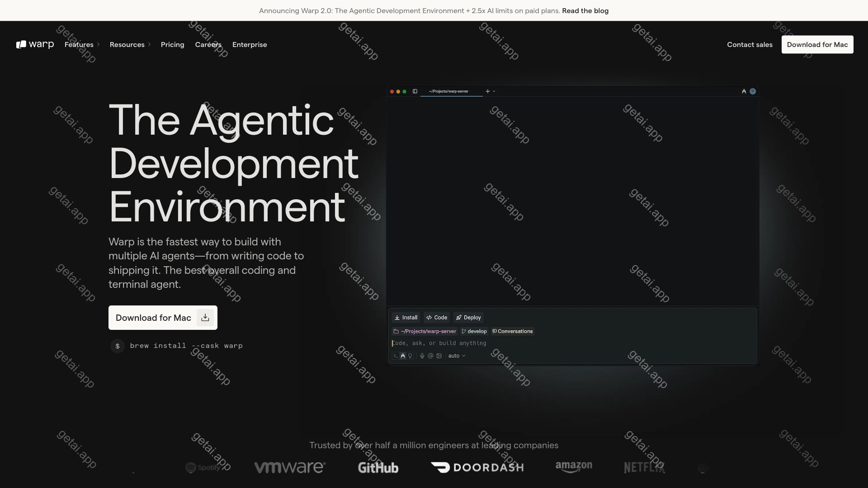Click the DoorDash logo
868x488 pixels.
point(477,468)
